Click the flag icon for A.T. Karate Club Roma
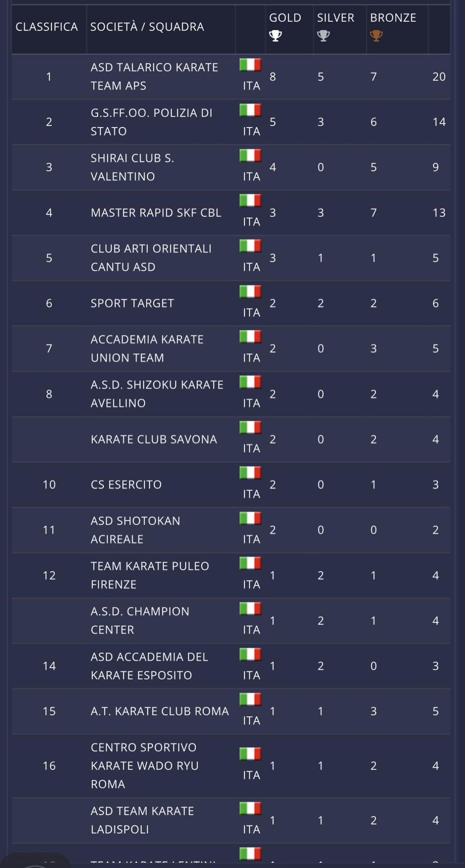The width and height of the screenshot is (465, 868). coord(251,699)
